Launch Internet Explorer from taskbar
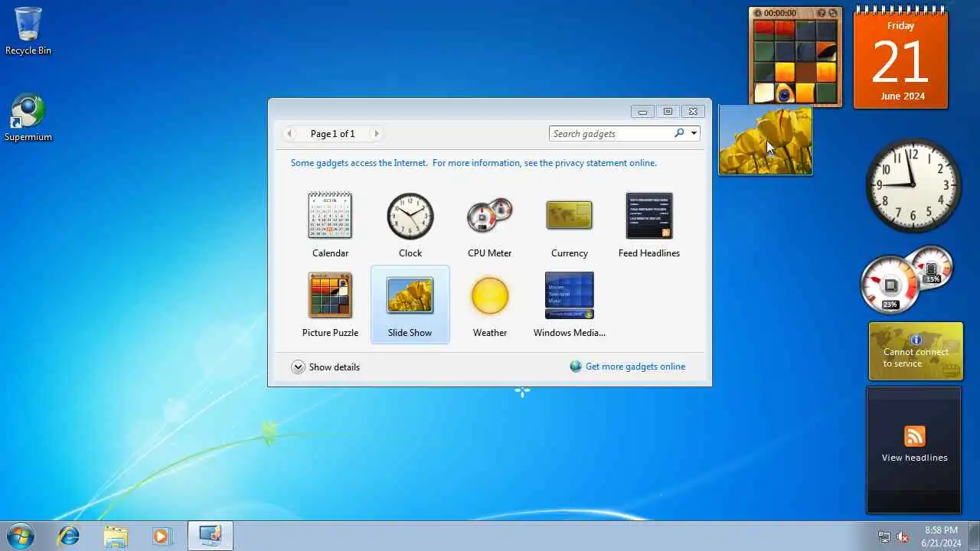This screenshot has width=980, height=551. click(x=69, y=536)
